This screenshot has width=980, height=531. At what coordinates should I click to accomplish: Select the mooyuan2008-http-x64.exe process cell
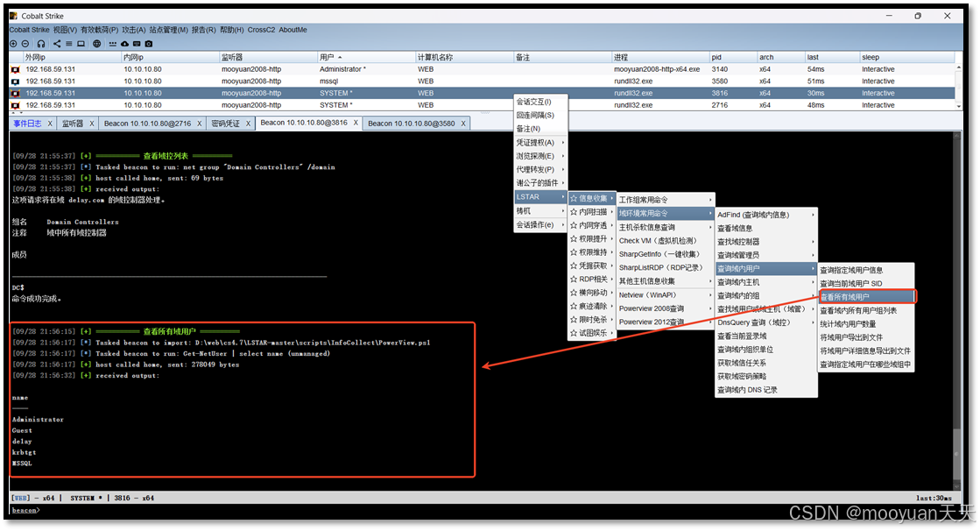pos(660,69)
